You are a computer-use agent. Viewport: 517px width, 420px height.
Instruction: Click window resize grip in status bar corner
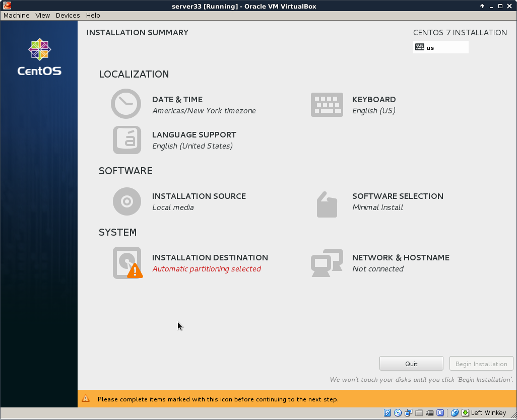(x=513, y=415)
